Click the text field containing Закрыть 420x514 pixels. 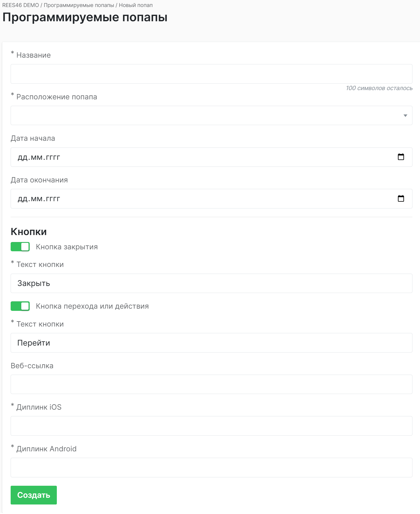211,283
